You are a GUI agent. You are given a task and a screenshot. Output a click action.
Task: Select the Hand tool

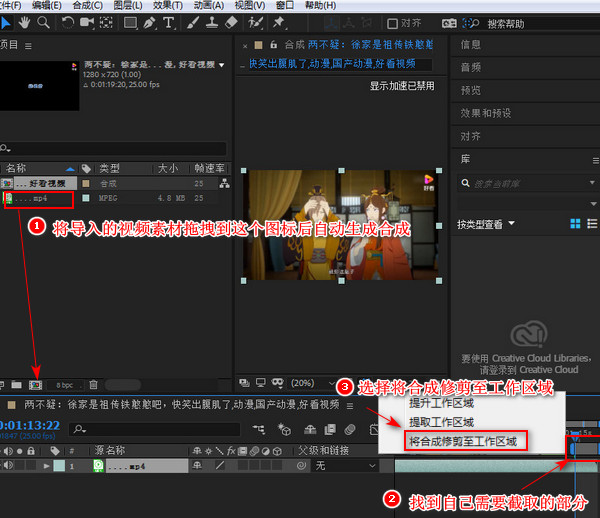click(x=24, y=23)
